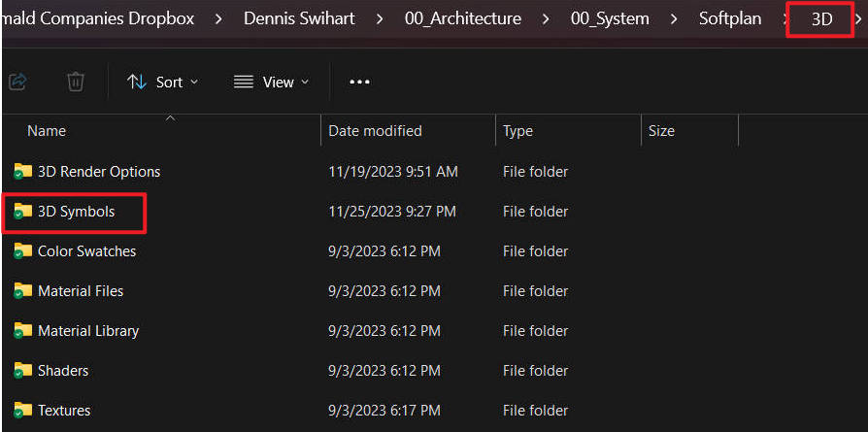The image size is (868, 432).
Task: Click the Textures folder icon
Action: [23, 411]
